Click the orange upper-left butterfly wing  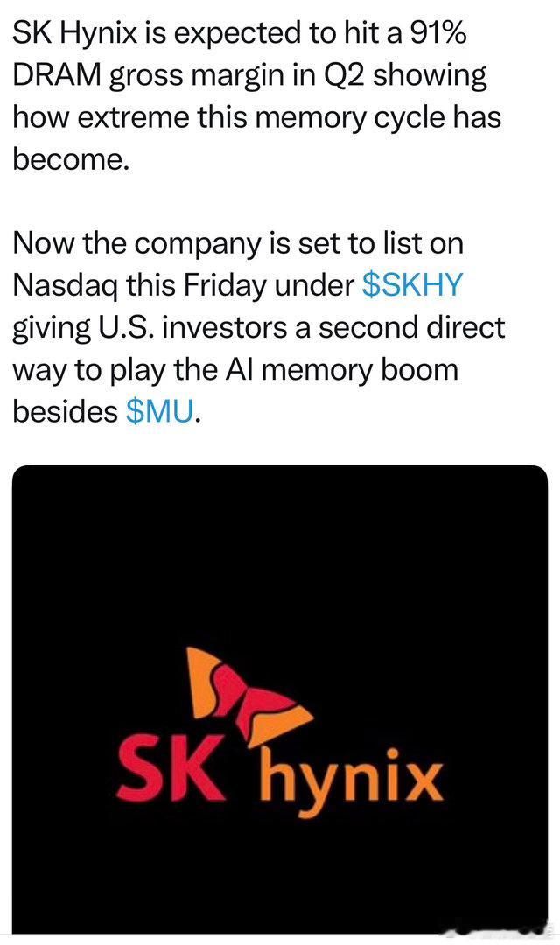(x=203, y=680)
